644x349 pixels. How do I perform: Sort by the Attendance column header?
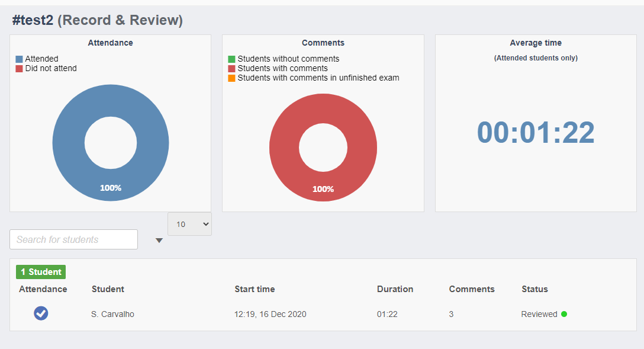pos(43,289)
